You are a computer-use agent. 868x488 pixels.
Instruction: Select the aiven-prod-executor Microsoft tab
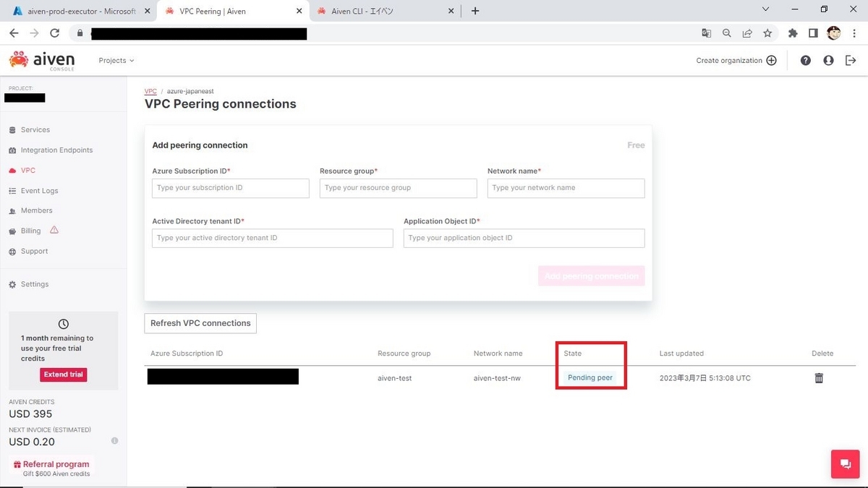pos(80,11)
